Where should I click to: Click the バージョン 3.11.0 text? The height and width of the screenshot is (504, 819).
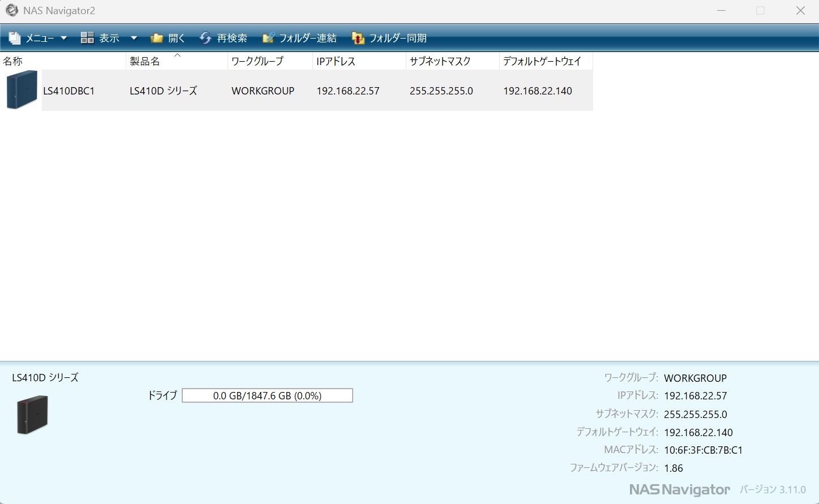(x=773, y=489)
